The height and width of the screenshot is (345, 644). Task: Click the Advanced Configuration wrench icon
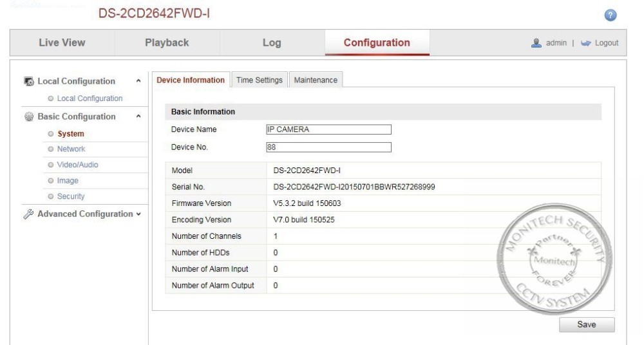point(29,214)
